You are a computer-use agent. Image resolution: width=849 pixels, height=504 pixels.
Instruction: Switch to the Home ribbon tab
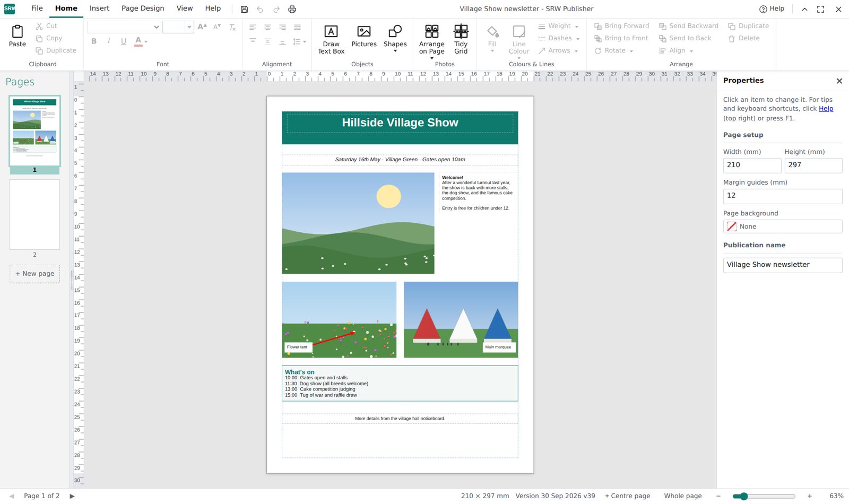(66, 8)
